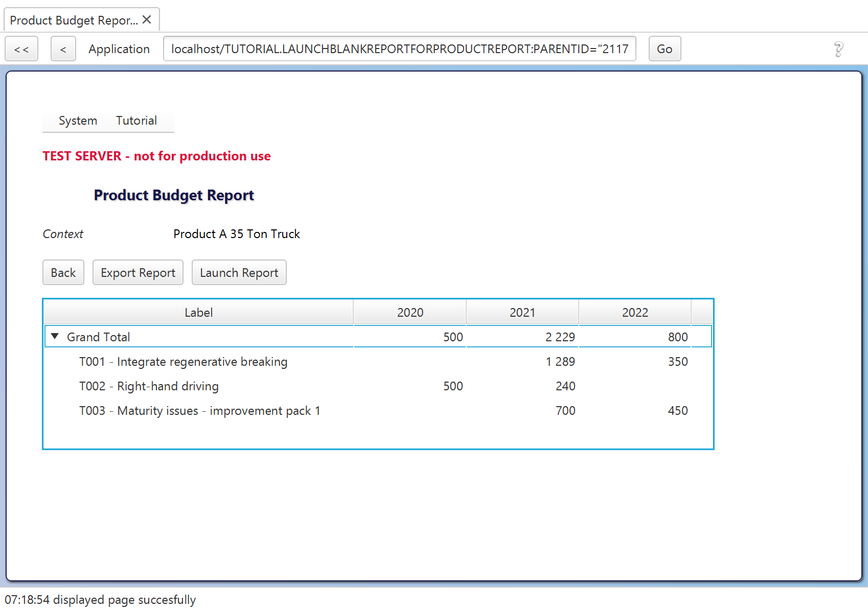Collapse the Grand Total row
This screenshot has width=868, height=611.
click(55, 336)
